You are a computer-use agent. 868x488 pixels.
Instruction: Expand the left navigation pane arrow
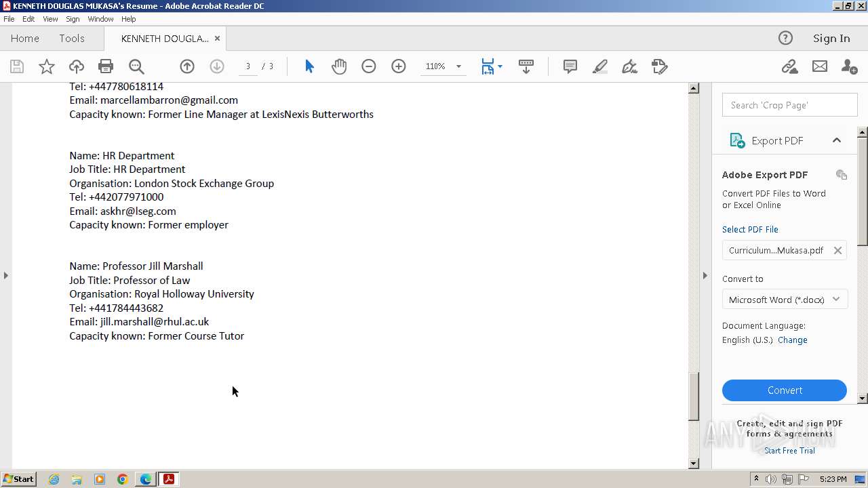[6, 275]
